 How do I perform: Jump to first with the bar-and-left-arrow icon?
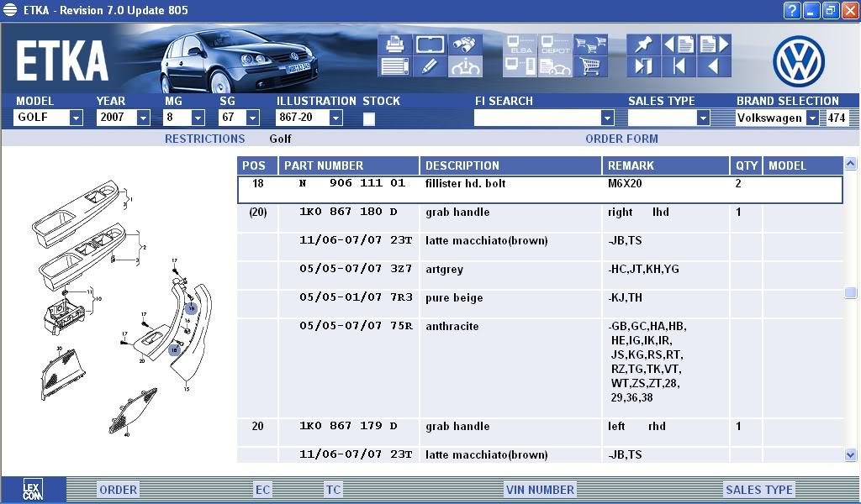(x=679, y=66)
